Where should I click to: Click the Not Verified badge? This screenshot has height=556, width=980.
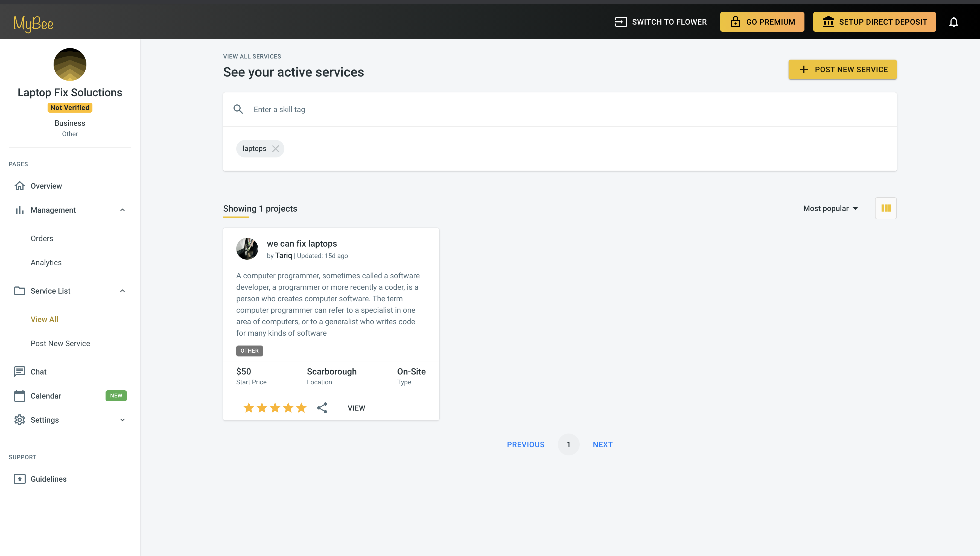coord(69,107)
